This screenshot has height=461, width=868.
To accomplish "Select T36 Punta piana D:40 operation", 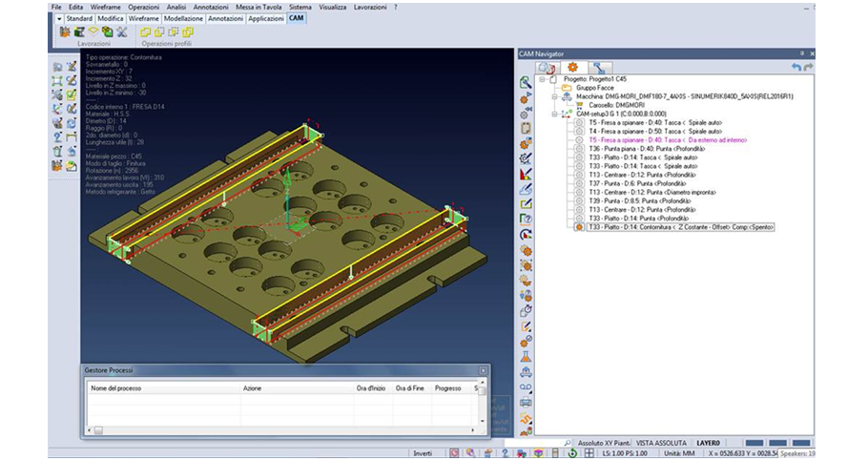I will (x=647, y=149).
